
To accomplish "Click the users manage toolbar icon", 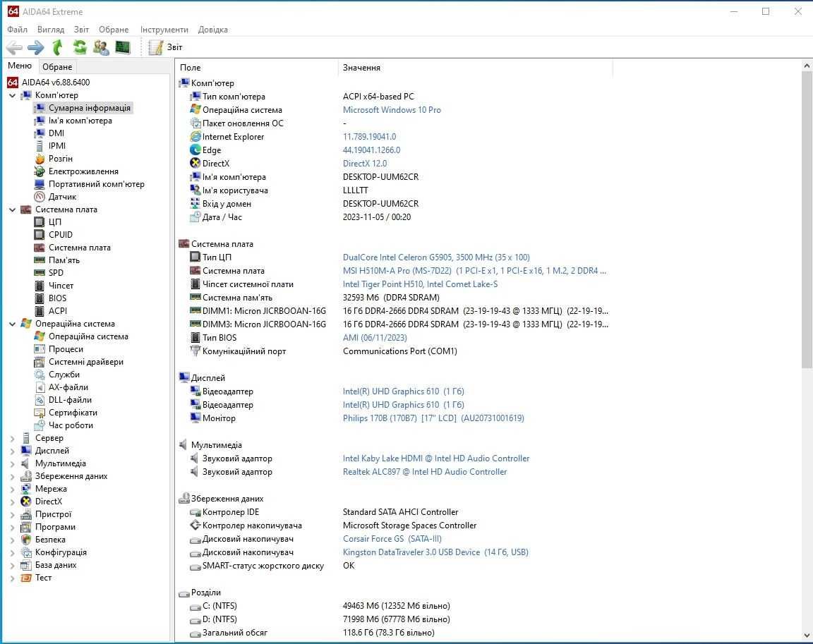I will click(x=101, y=48).
